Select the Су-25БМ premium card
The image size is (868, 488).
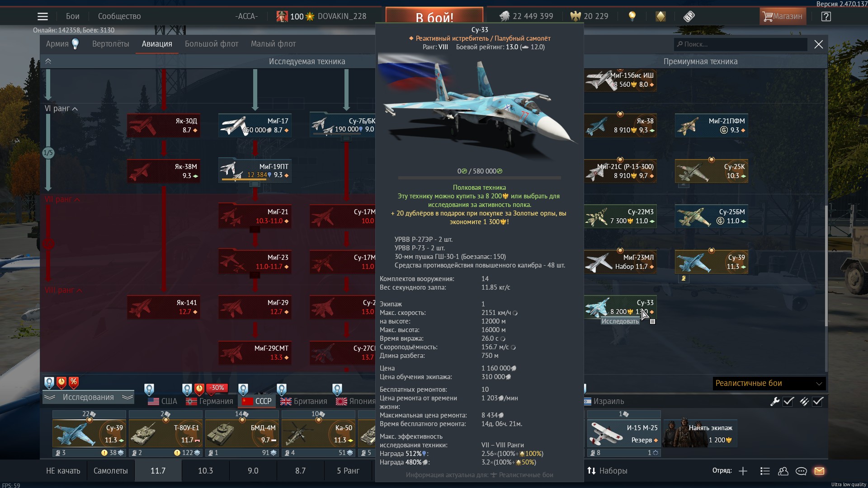tap(712, 216)
